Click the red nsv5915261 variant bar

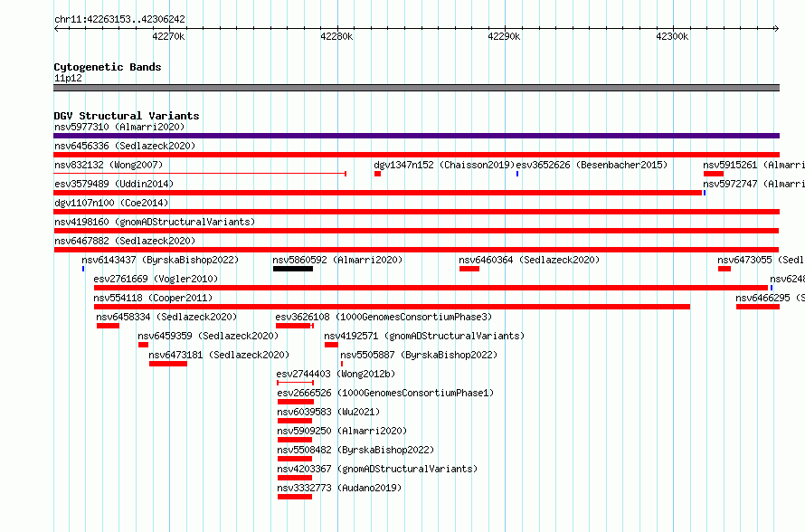[714, 174]
